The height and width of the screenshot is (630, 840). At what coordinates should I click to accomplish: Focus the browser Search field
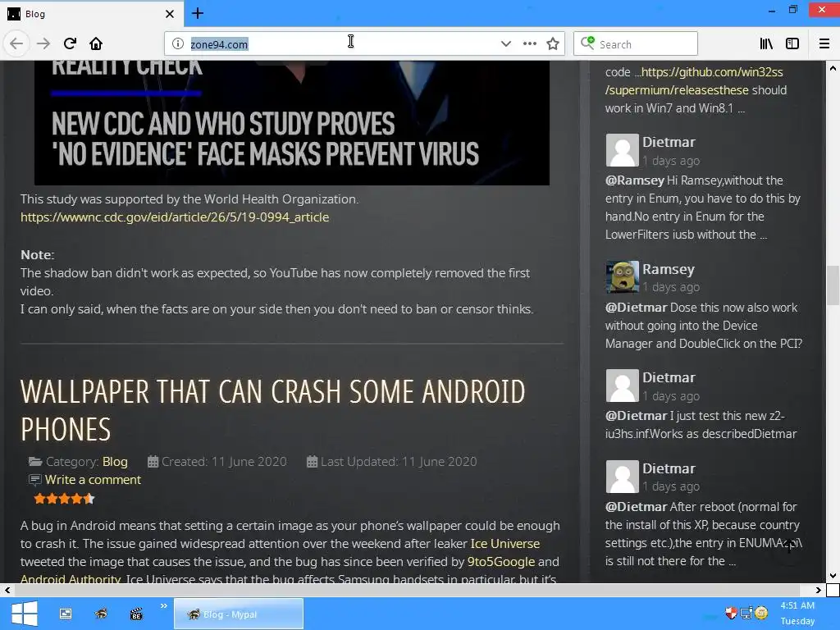click(x=636, y=43)
